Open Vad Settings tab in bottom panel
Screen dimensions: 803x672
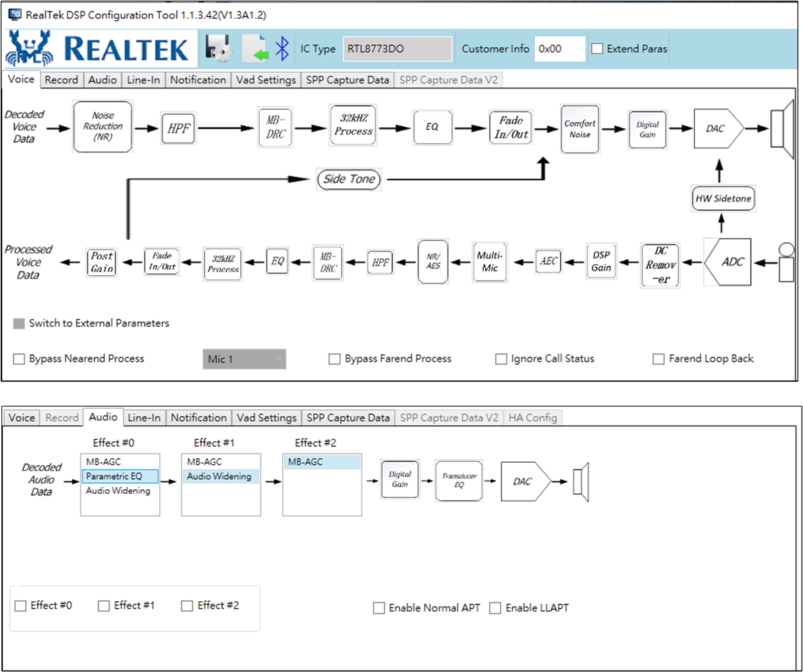pos(267,418)
